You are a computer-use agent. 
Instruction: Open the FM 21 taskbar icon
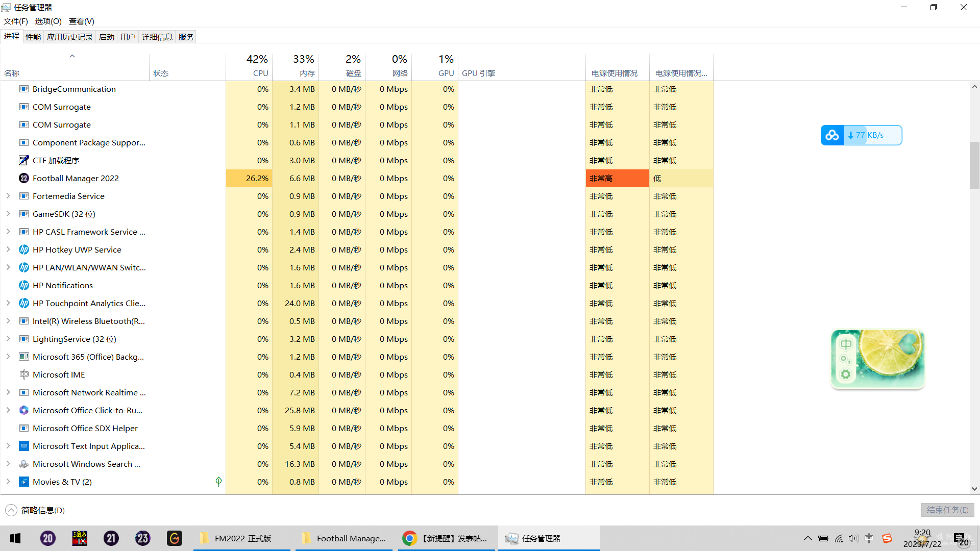(x=111, y=538)
